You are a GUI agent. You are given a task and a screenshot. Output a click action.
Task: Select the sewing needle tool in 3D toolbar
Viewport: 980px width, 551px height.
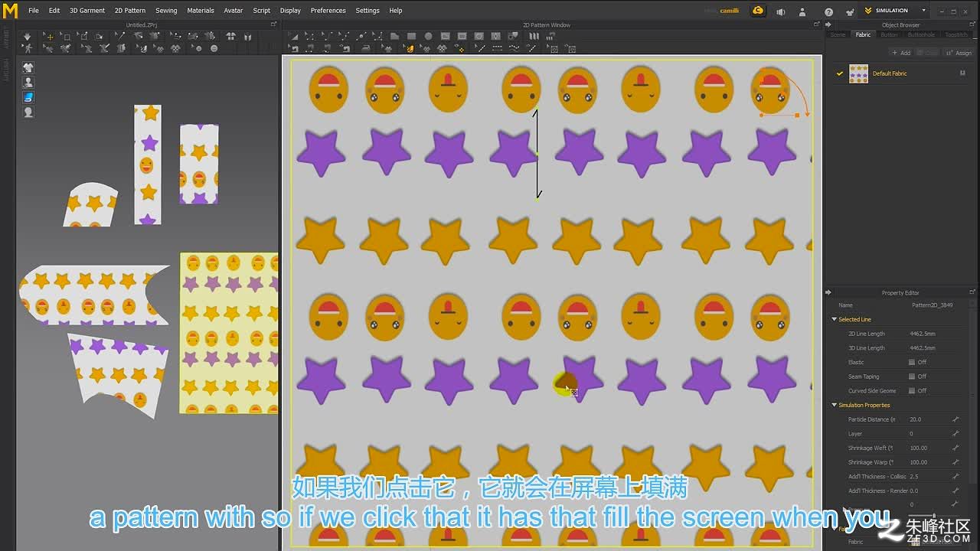[x=120, y=36]
